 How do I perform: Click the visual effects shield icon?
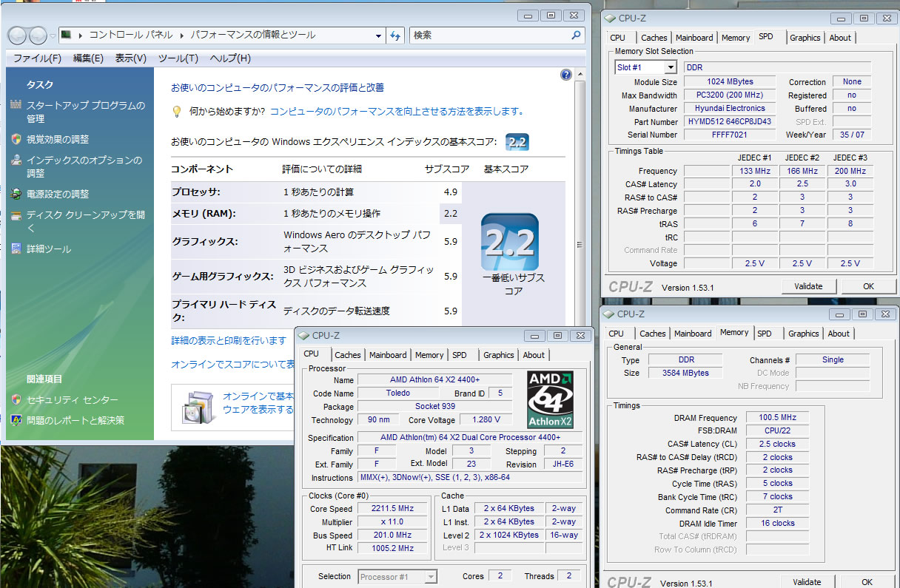(x=16, y=139)
